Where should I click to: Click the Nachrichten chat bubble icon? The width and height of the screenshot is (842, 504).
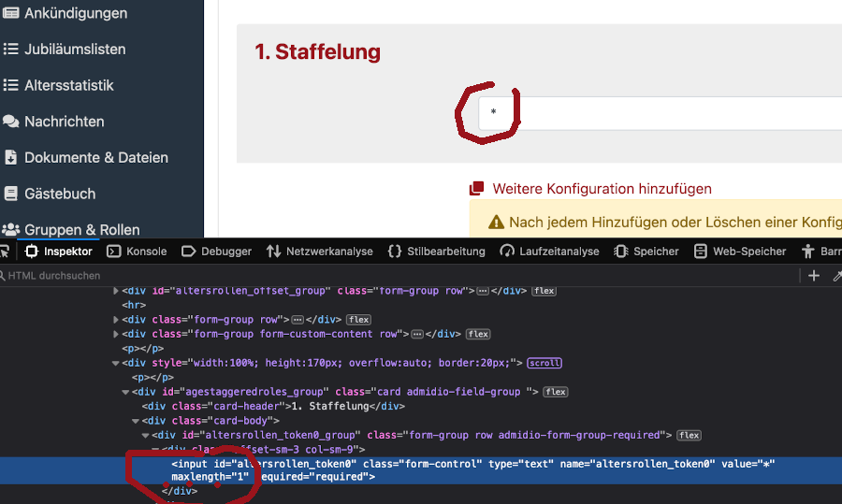[11, 122]
